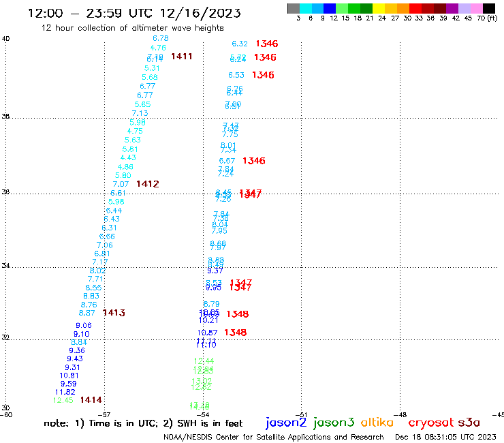Click the orange "altika" legend label
Viewport: 504px width, 443px height.
pyautogui.click(x=377, y=422)
